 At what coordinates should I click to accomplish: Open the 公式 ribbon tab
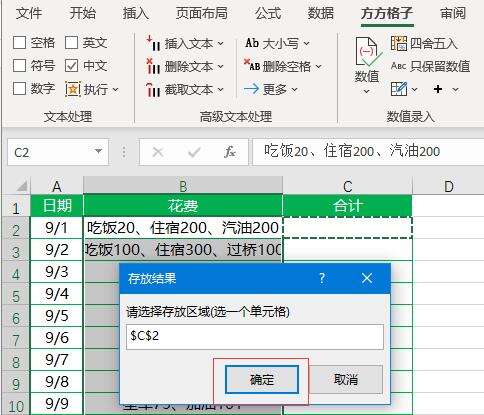coord(268,13)
